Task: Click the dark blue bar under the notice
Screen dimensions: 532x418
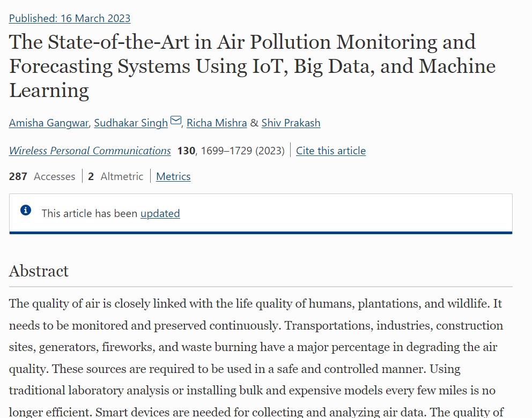Action: coord(261,233)
